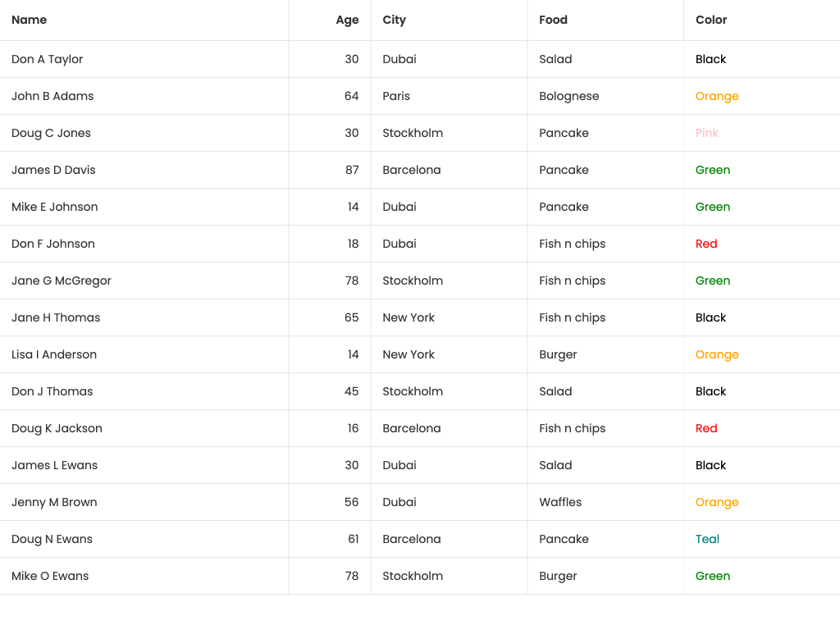
Task: Click Jane G McGregor's name cell
Action: point(62,281)
